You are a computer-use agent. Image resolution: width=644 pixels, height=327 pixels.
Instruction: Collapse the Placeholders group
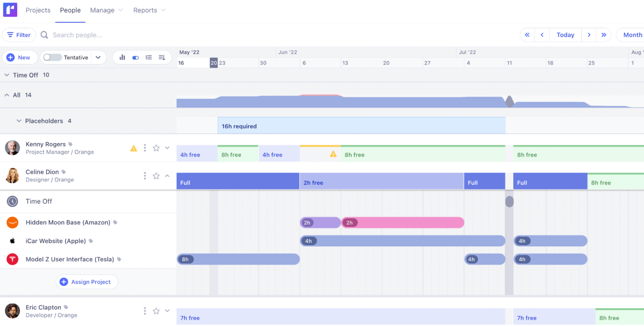click(19, 121)
